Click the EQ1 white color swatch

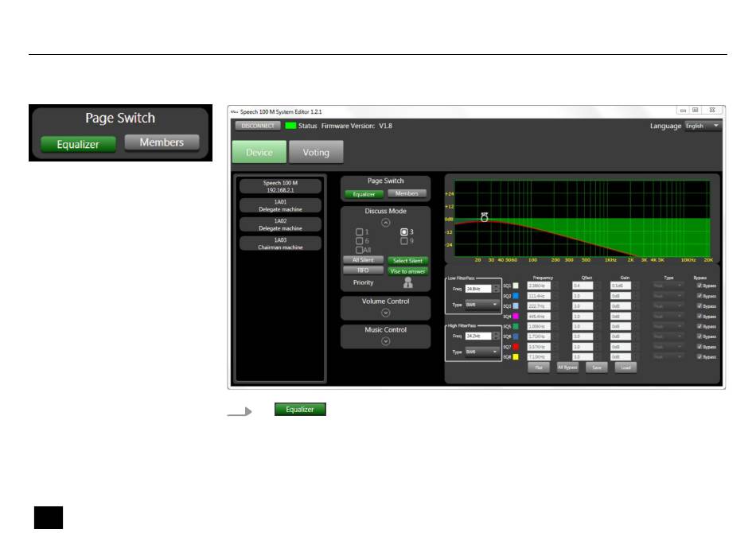pyautogui.click(x=516, y=286)
